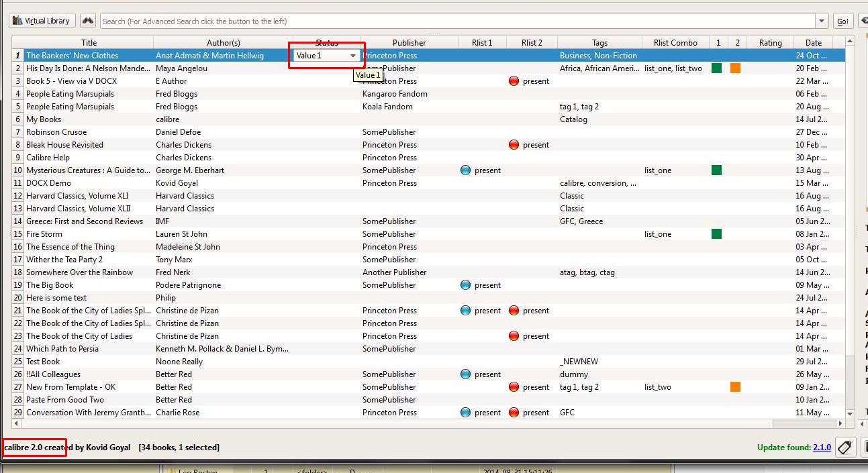
Task: Run the search with the Go! button
Action: pos(842,21)
